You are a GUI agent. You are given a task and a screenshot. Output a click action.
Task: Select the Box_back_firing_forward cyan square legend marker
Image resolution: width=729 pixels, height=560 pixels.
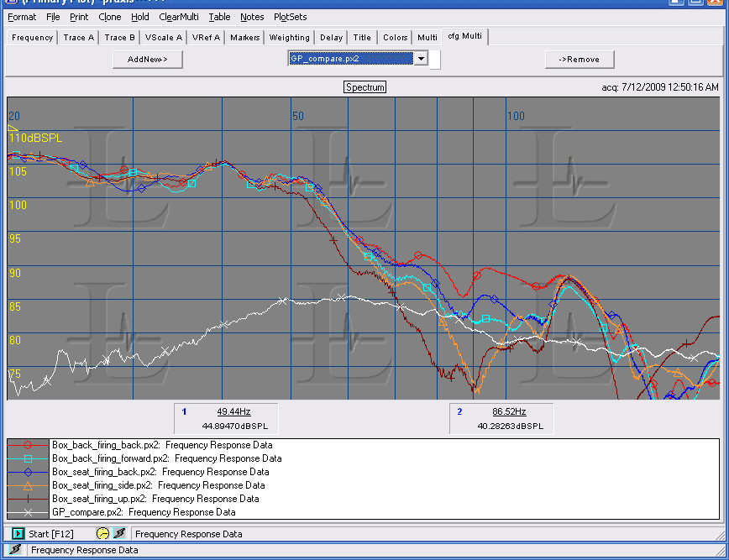[x=28, y=458]
